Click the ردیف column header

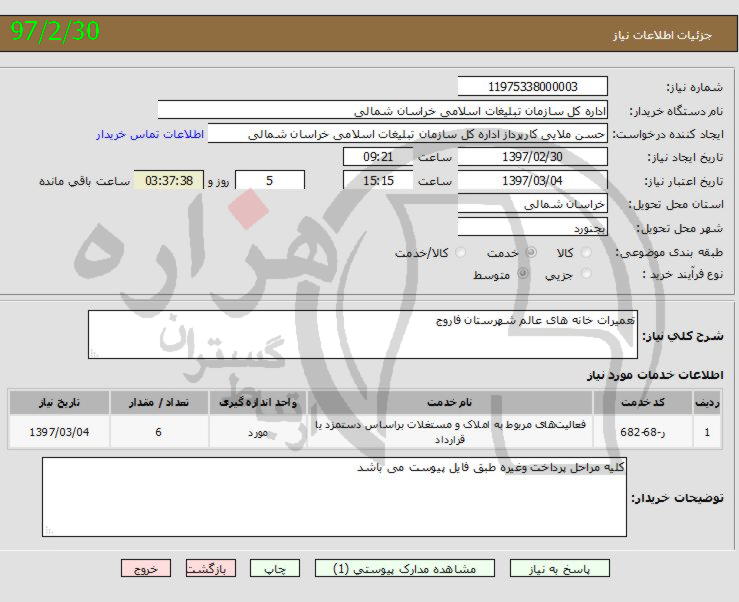coord(707,402)
